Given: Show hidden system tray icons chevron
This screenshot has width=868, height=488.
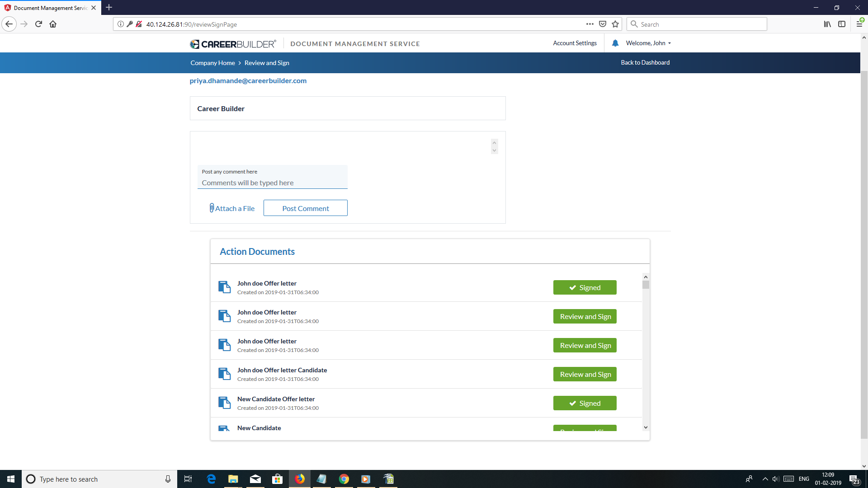Looking at the screenshot, I should pyautogui.click(x=765, y=479).
